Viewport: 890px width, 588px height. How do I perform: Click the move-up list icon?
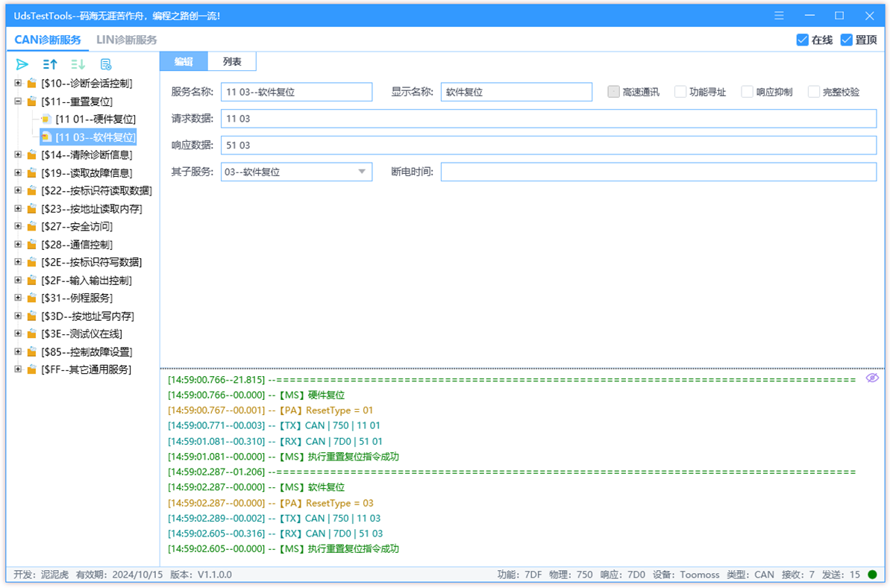[50, 64]
